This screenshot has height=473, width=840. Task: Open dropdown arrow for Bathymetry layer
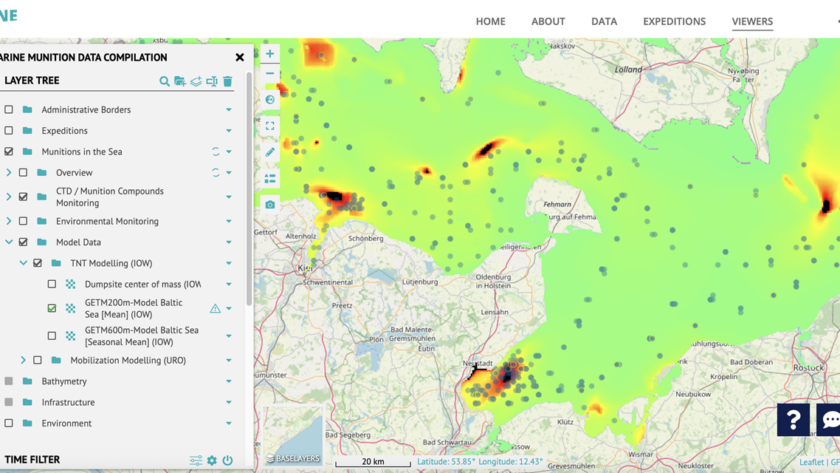(229, 382)
